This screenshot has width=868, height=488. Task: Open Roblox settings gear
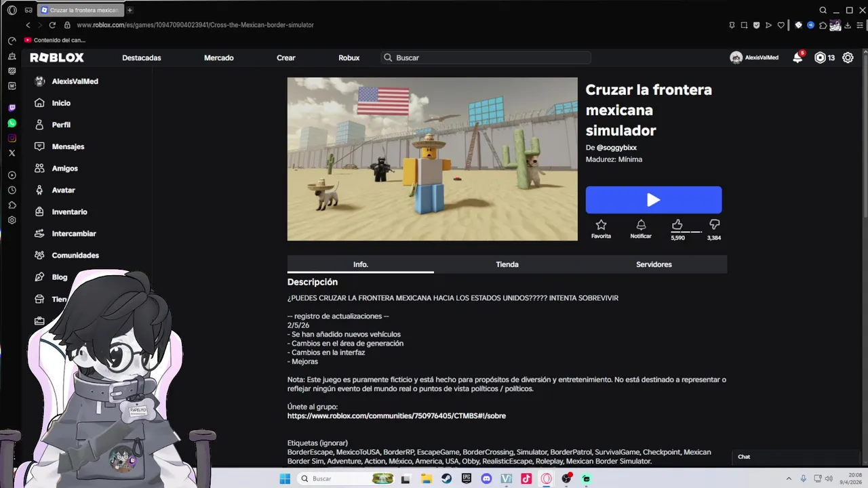(x=848, y=58)
